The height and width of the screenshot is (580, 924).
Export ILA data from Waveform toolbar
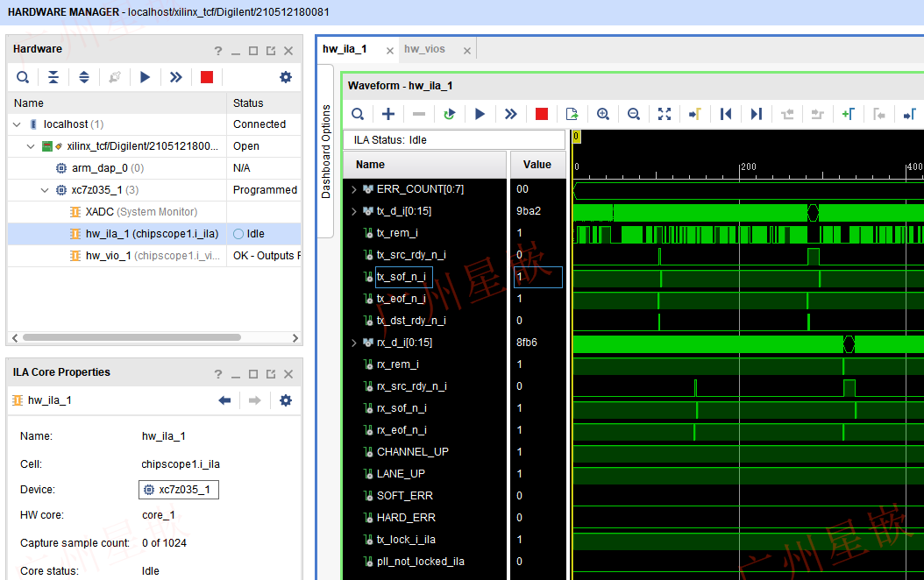point(572,114)
